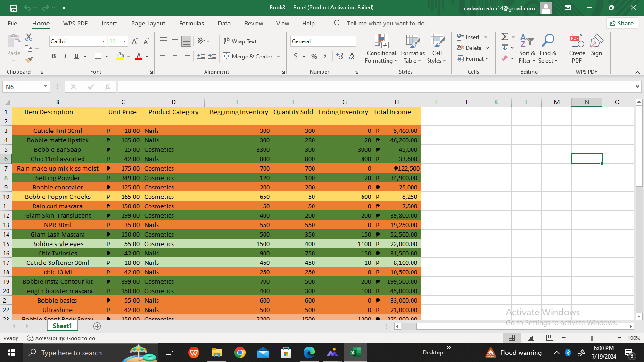Screen dimensions: 644x362
Task: Toggle Bold formatting
Action: point(53,56)
